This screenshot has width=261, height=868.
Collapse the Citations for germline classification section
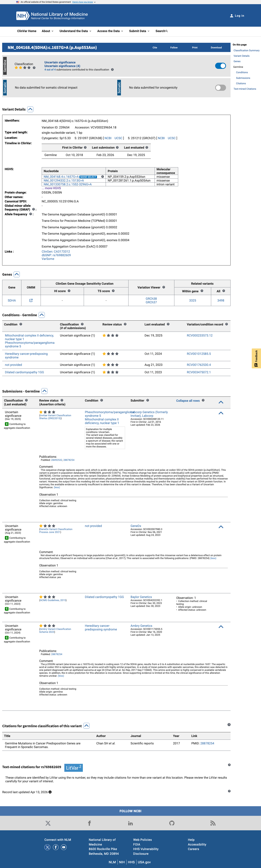[x=87, y=726]
